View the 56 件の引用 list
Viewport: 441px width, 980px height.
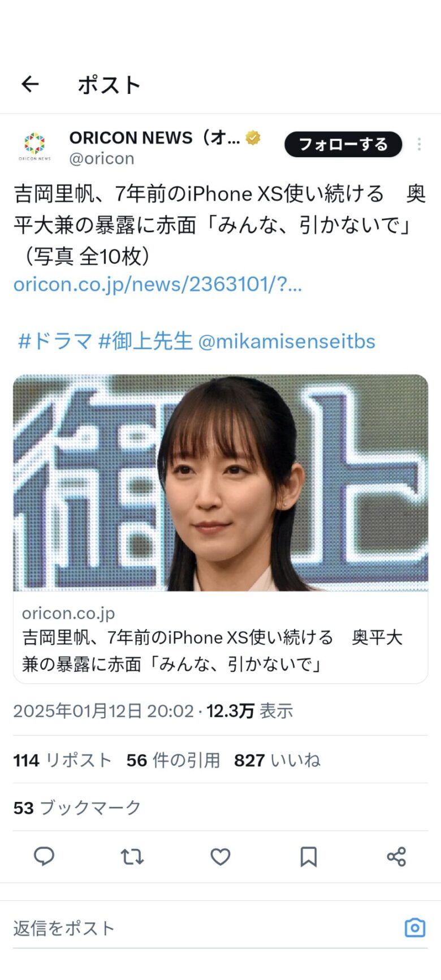click(x=173, y=760)
